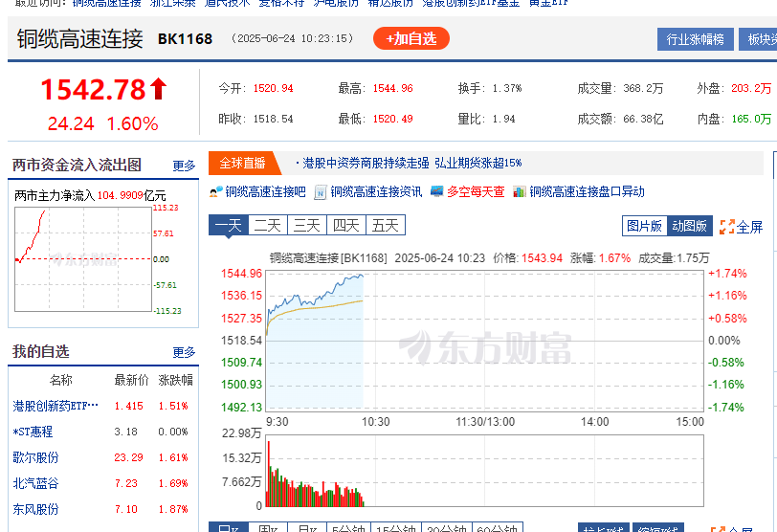Click the 1542.78 current price value

(x=93, y=90)
